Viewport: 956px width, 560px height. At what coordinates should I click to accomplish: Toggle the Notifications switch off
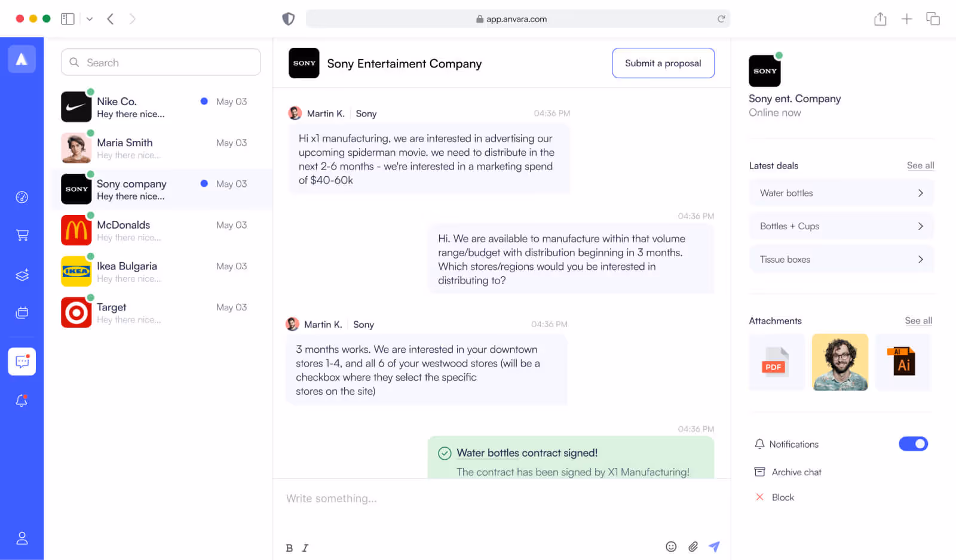tap(913, 444)
